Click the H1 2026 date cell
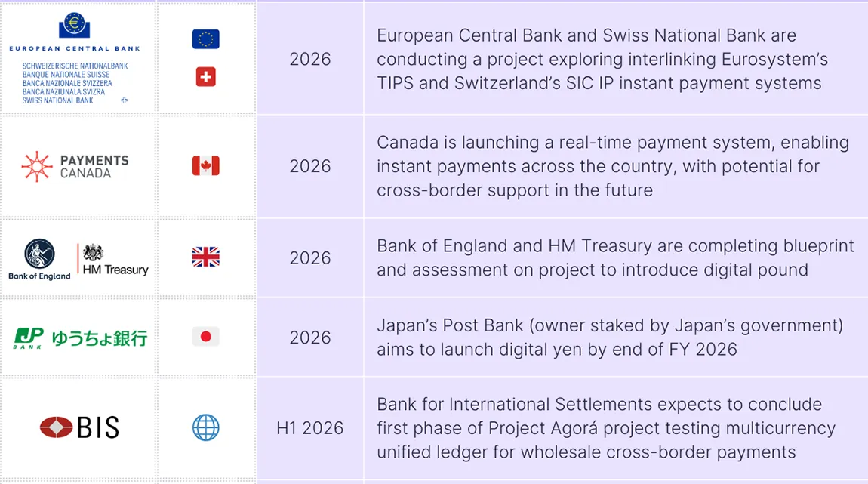This screenshot has width=868, height=484. [x=309, y=428]
